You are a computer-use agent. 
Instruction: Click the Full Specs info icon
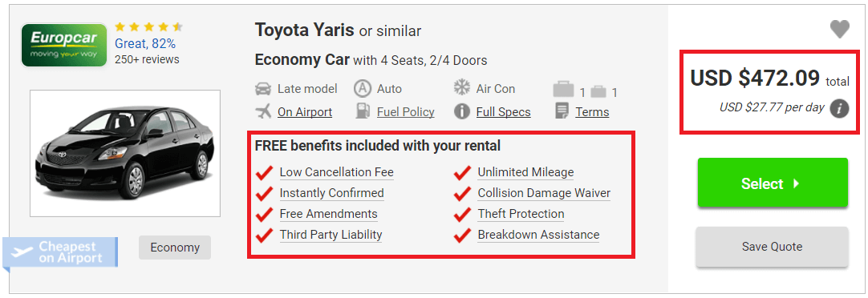[x=462, y=111]
